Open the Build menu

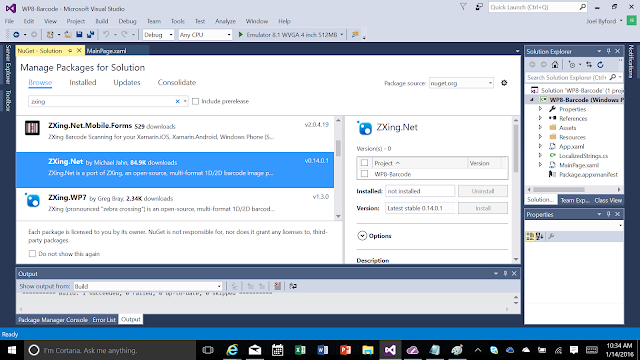[x=102, y=21]
